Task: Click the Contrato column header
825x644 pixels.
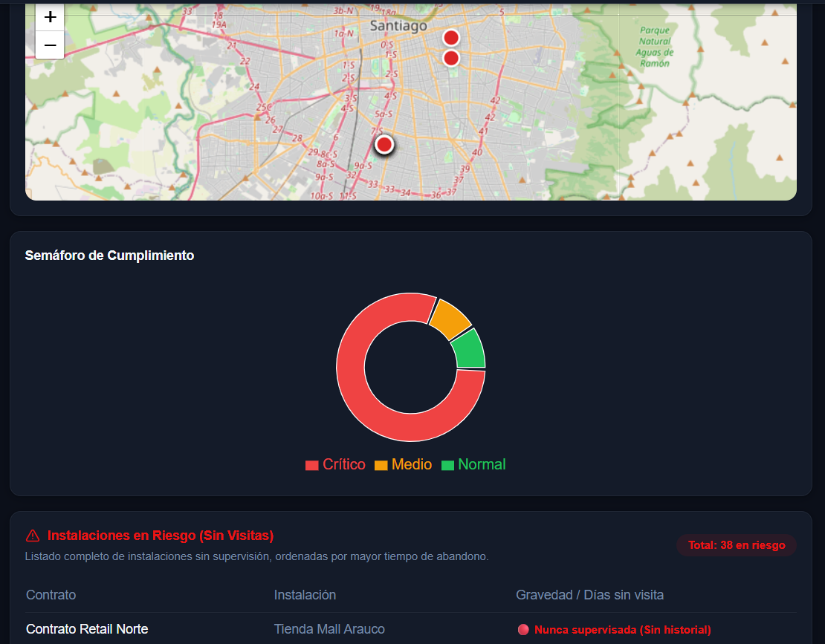Action: pos(51,594)
